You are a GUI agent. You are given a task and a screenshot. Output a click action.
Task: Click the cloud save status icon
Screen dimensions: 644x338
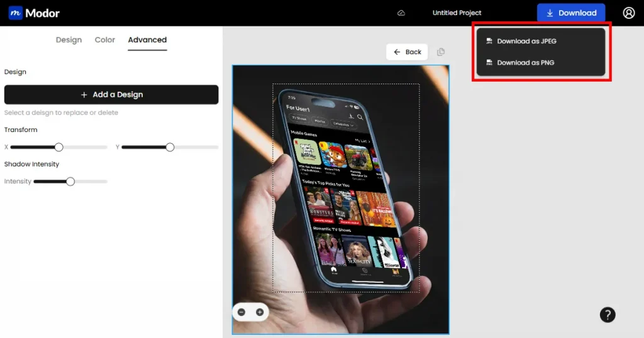coord(401,13)
